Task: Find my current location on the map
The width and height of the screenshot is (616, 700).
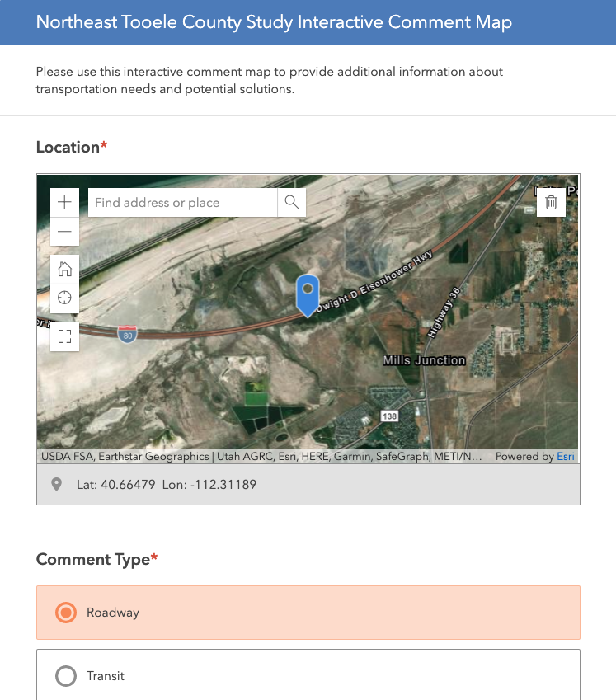Action: [x=64, y=298]
